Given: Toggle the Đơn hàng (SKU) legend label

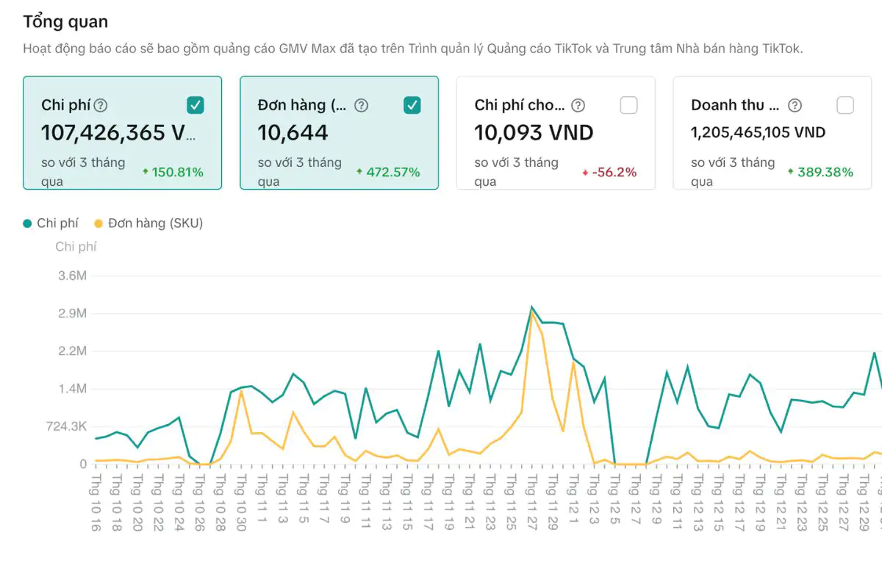Looking at the screenshot, I should pos(155,223).
